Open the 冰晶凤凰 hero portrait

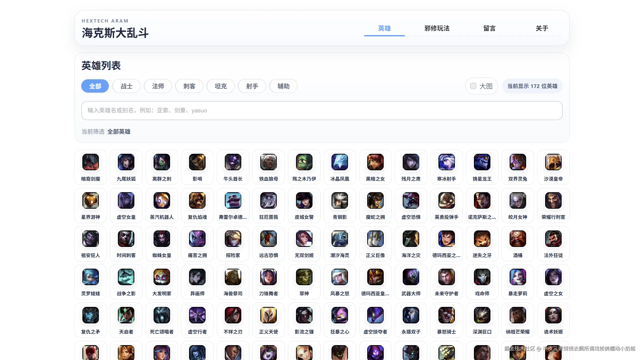340,162
